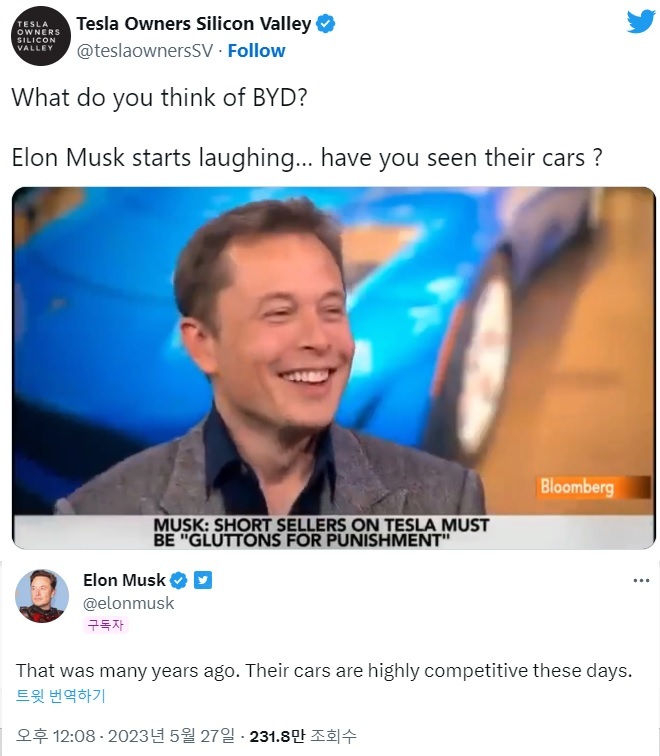
Task: Click Elon Musk's reply text about competitive cars
Action: click(x=324, y=670)
